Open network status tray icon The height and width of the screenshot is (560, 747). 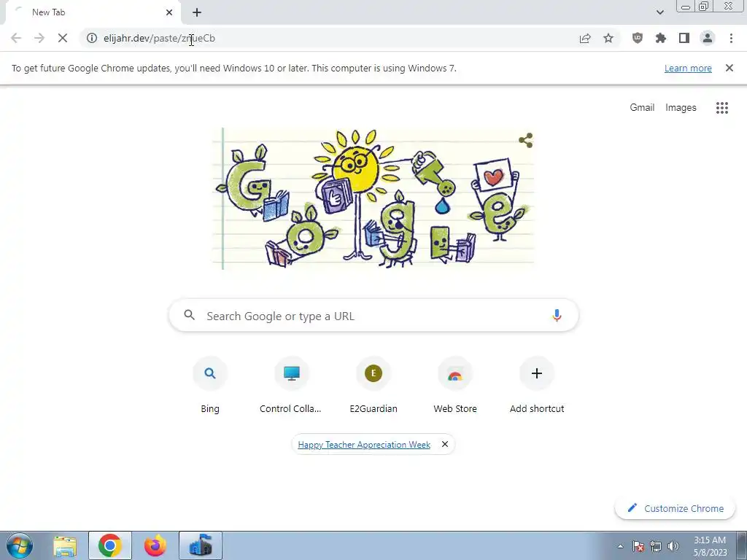click(x=656, y=546)
